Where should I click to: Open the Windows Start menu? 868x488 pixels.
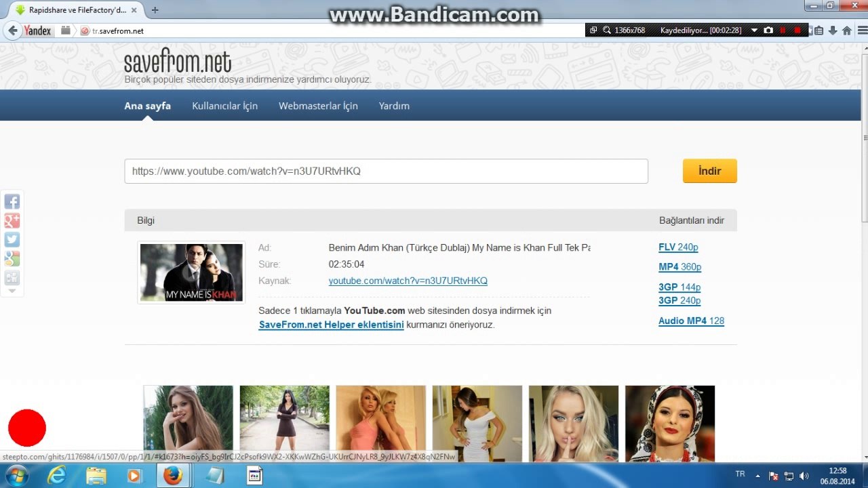pos(17,475)
